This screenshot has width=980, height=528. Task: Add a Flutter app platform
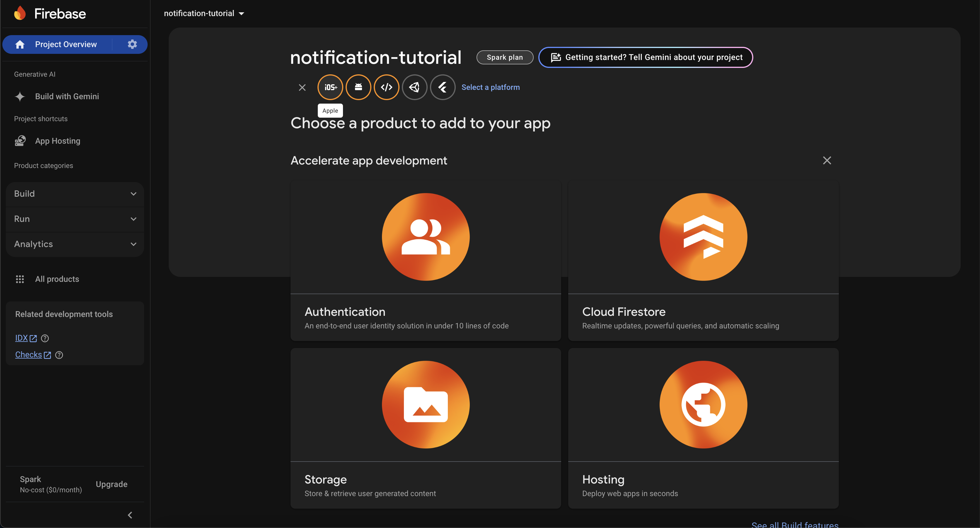[x=443, y=87]
